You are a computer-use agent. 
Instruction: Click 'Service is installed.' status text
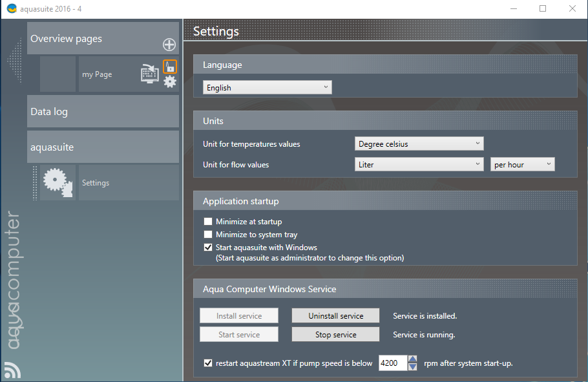point(425,316)
